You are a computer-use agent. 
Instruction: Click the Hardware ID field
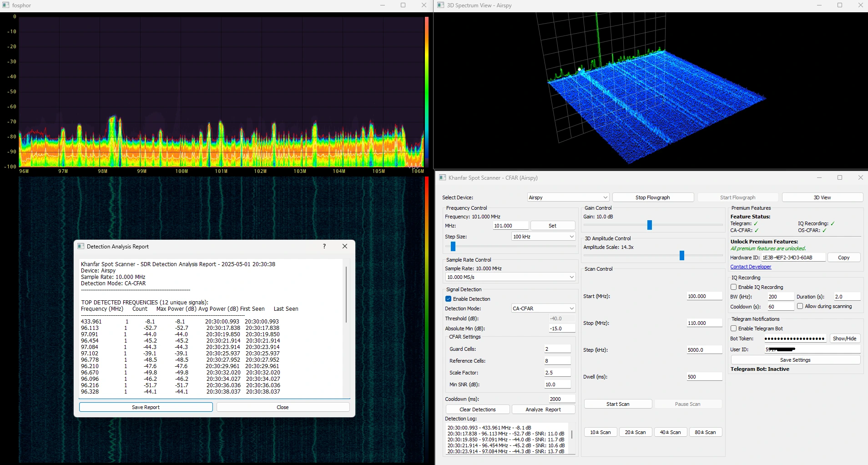793,258
